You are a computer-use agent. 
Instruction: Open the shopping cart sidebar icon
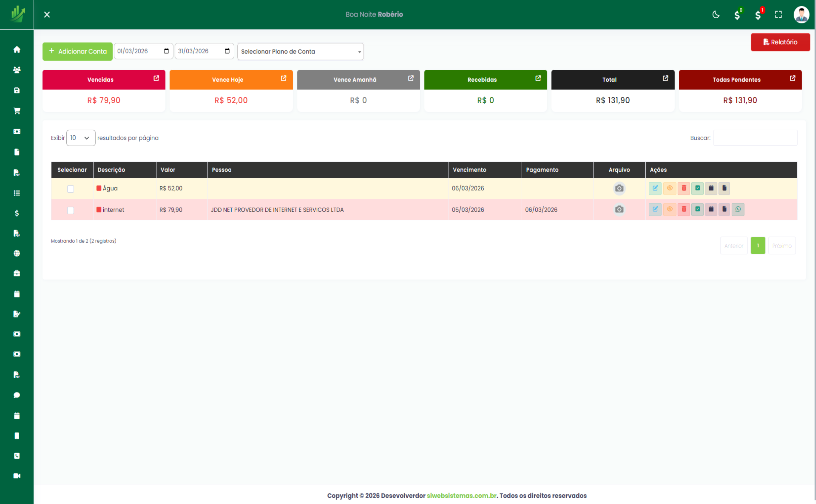pos(17,111)
